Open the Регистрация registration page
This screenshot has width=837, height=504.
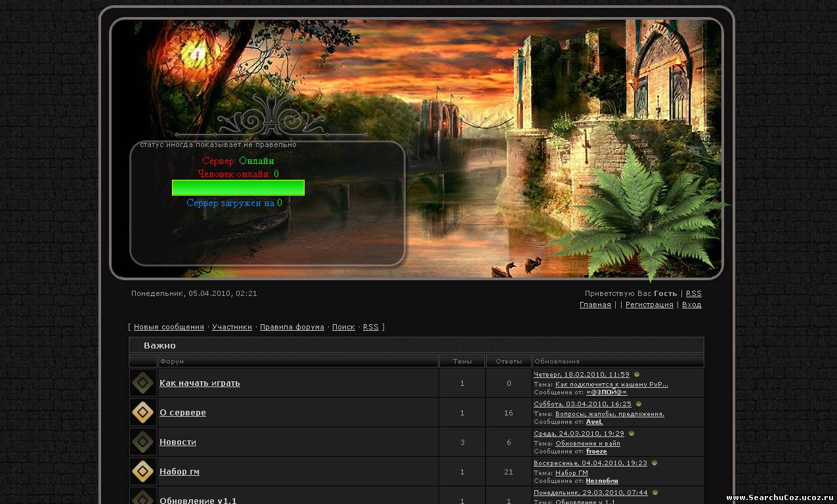pos(649,304)
